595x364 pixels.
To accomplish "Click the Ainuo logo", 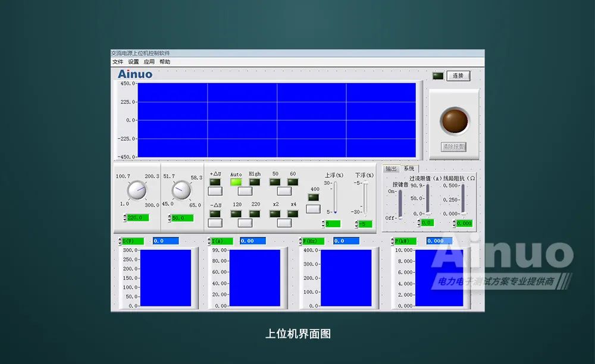I will (135, 74).
